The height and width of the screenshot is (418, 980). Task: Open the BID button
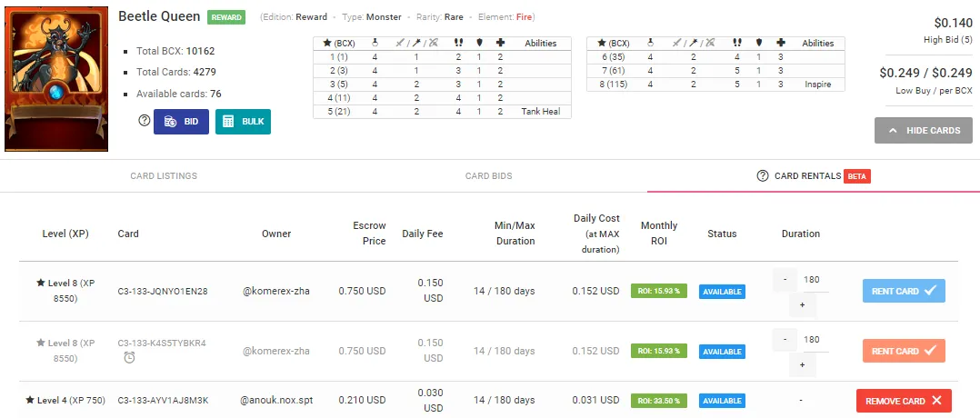(181, 122)
